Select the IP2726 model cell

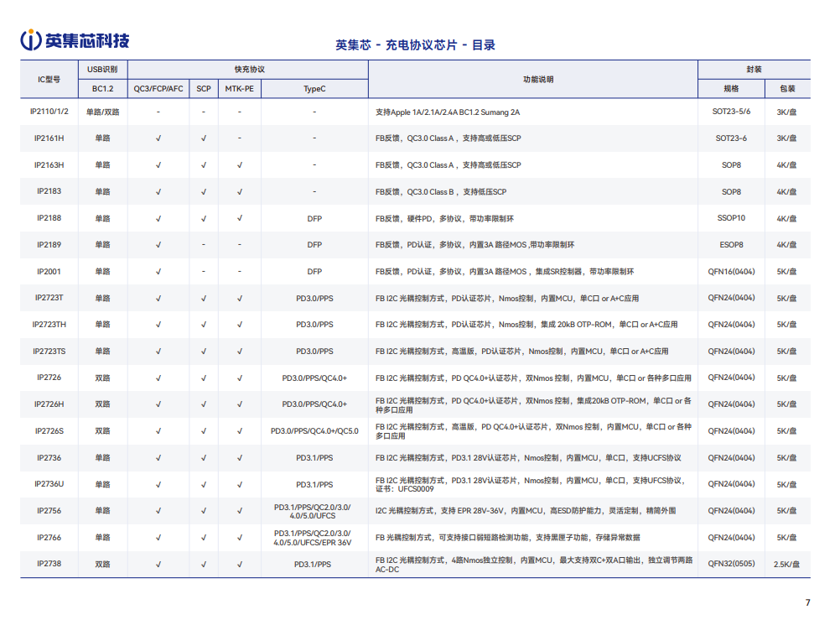49,378
